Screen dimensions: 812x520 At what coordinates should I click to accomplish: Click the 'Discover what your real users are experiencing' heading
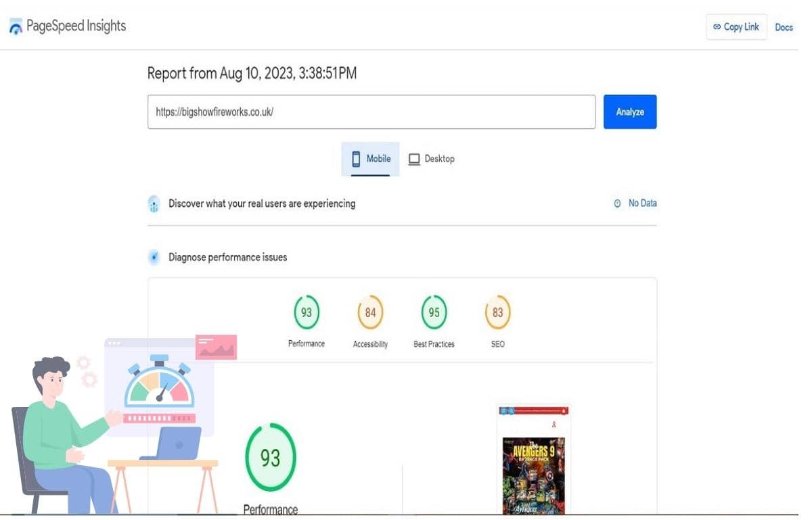pos(261,204)
